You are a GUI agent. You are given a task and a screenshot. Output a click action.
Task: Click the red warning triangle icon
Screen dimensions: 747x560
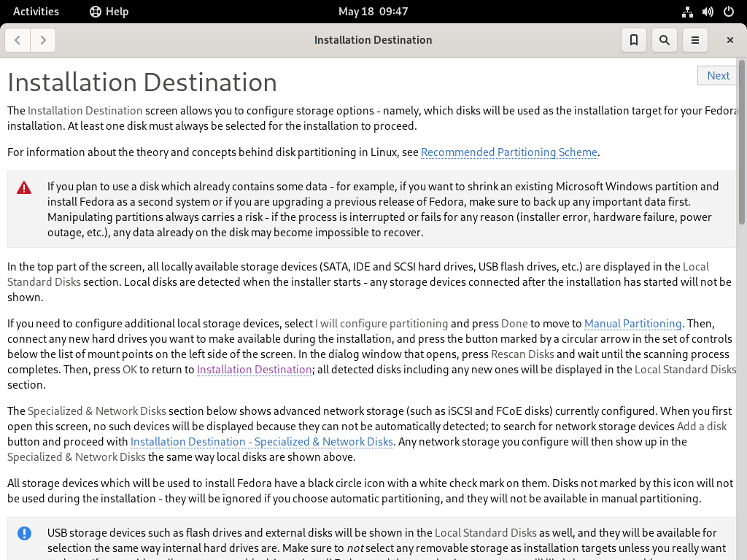point(24,188)
